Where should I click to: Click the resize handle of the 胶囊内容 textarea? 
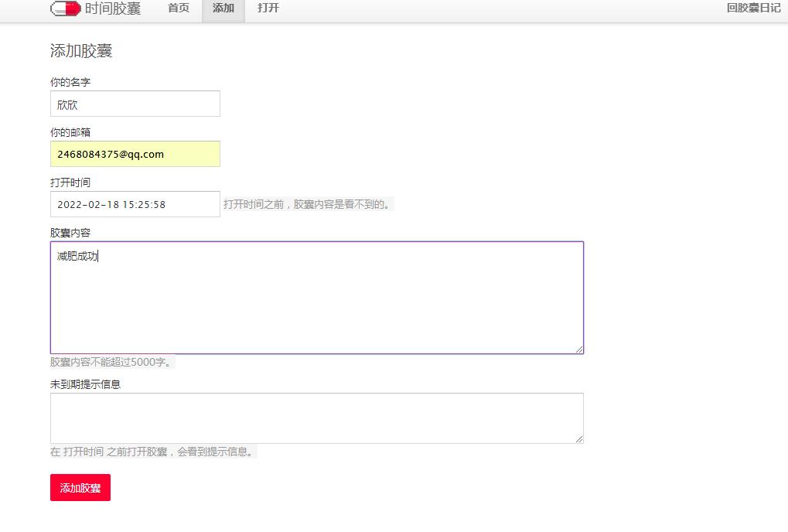[x=579, y=350]
